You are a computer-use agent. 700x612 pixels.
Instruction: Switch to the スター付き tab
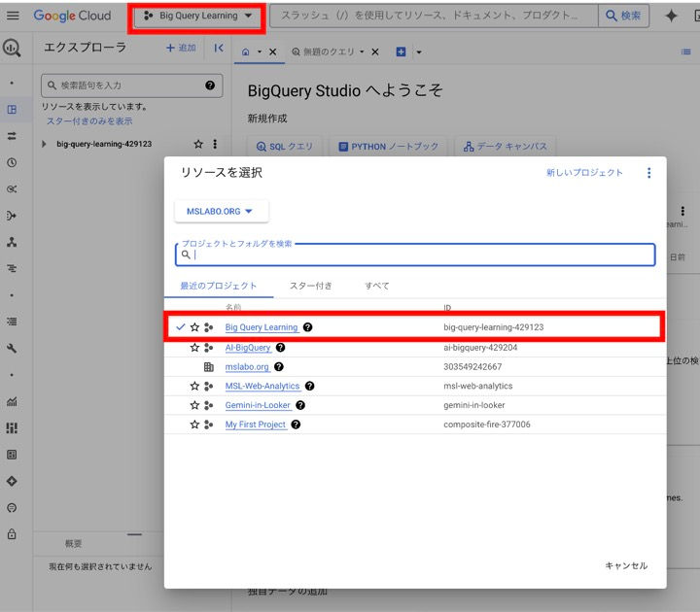tap(311, 286)
